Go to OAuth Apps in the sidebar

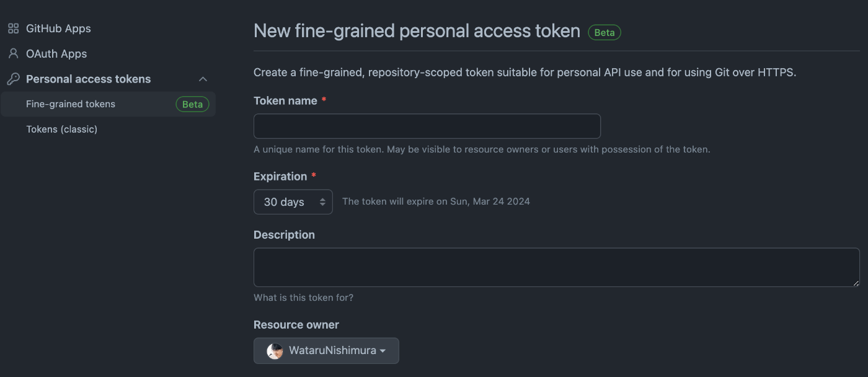pos(56,54)
